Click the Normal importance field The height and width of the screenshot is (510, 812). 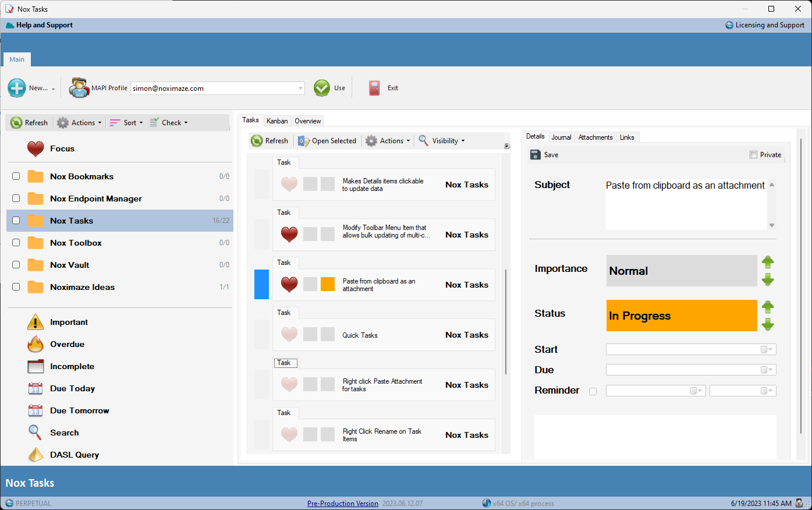tap(682, 271)
